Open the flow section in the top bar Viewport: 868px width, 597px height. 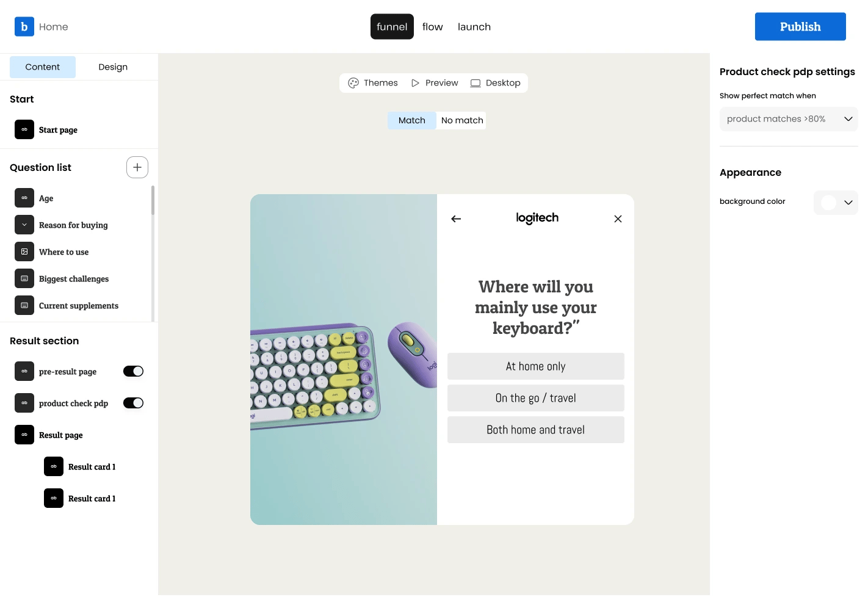[433, 26]
